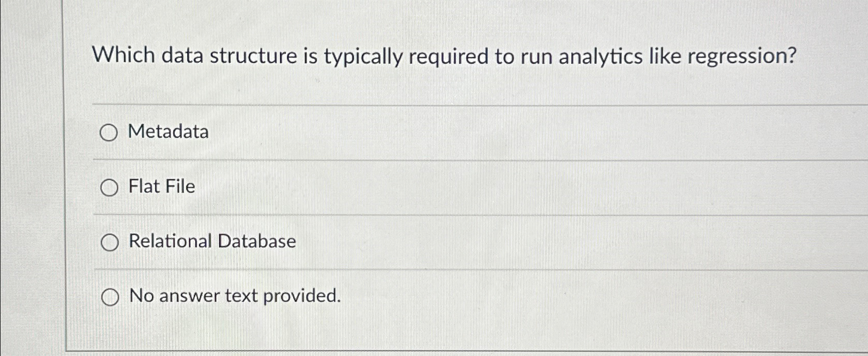Mark Flat File as the correct choice
The height and width of the screenshot is (356, 868).
click(x=109, y=187)
